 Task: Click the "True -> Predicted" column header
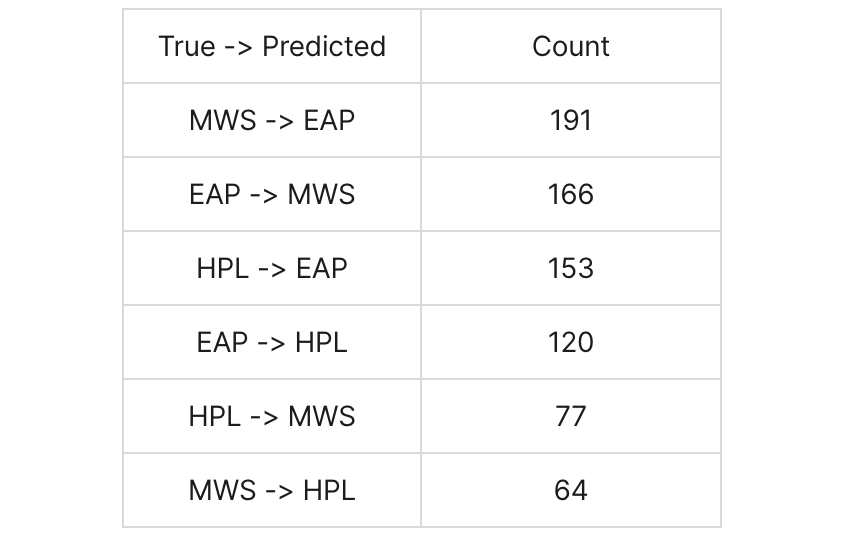click(x=272, y=46)
